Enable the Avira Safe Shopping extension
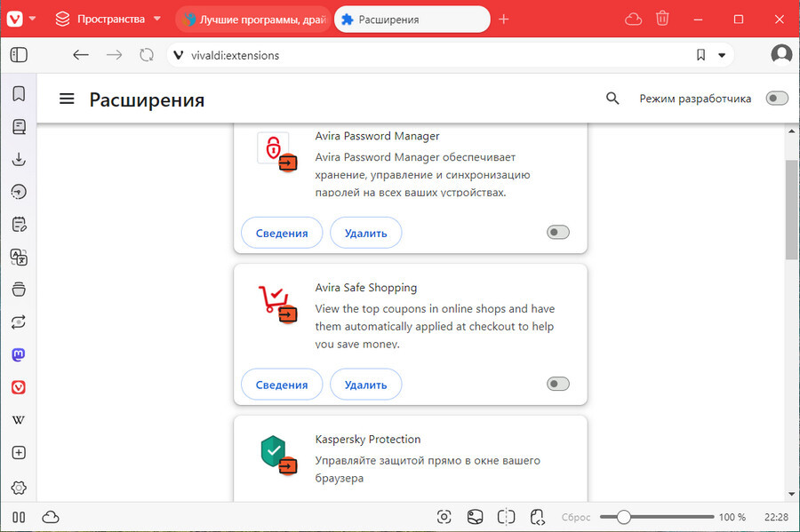Image resolution: width=800 pixels, height=532 pixels. [558, 384]
